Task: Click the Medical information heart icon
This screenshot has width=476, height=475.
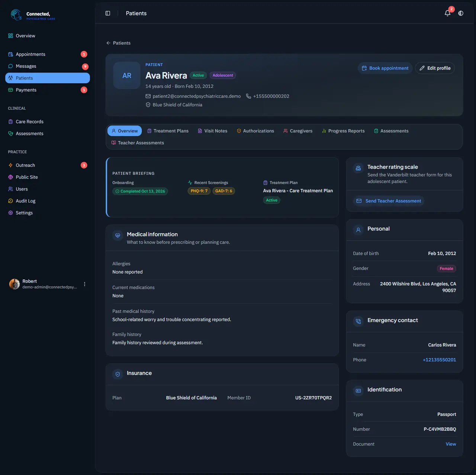Action: tap(118, 236)
